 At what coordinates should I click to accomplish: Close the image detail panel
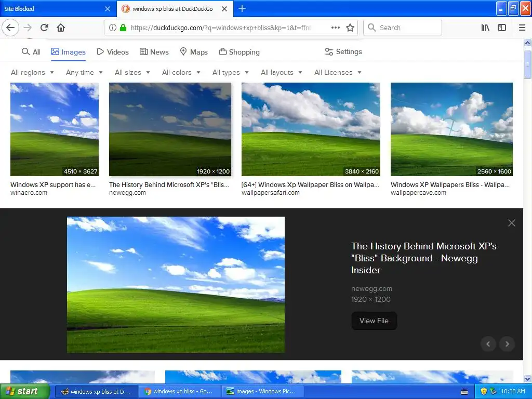(x=512, y=223)
